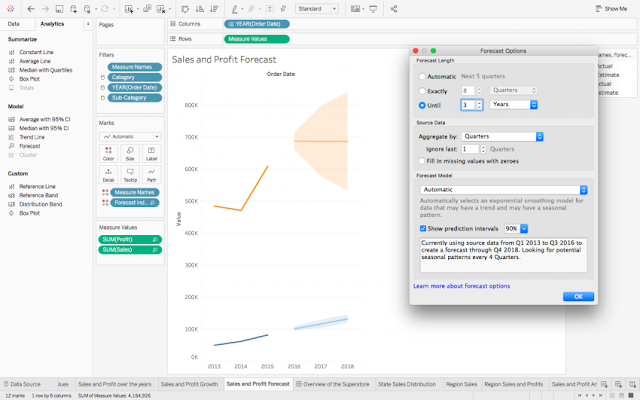Click the Undo back arrow
The width and height of the screenshot is (640, 400).
click(31, 9)
